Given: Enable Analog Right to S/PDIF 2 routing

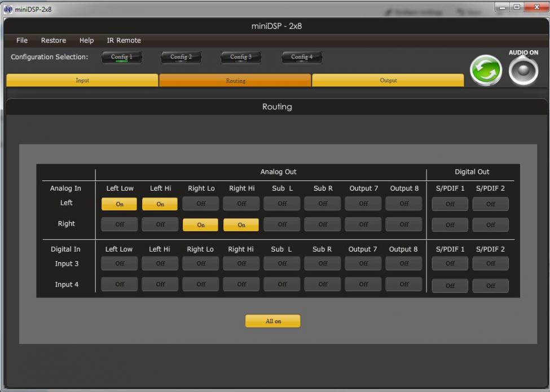Looking at the screenshot, I should pyautogui.click(x=491, y=224).
